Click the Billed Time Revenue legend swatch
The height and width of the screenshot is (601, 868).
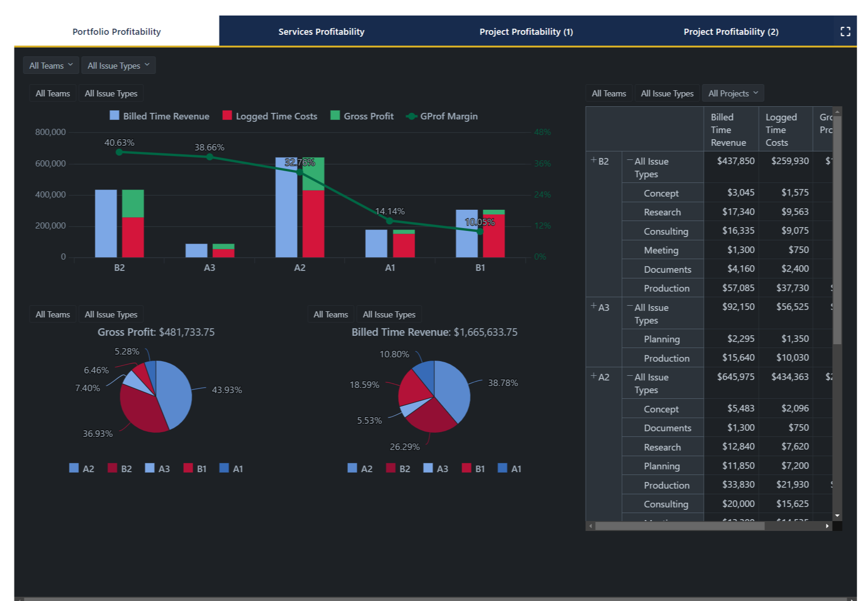(114, 116)
